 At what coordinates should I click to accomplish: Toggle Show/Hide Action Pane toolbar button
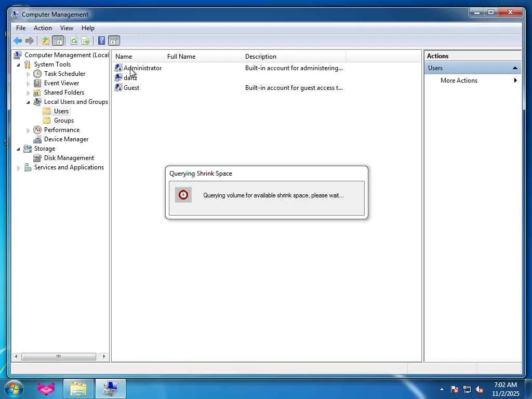114,41
